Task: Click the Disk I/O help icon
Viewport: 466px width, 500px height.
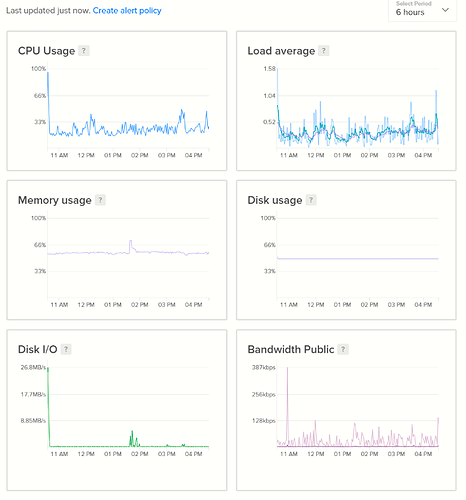Action: point(66,349)
